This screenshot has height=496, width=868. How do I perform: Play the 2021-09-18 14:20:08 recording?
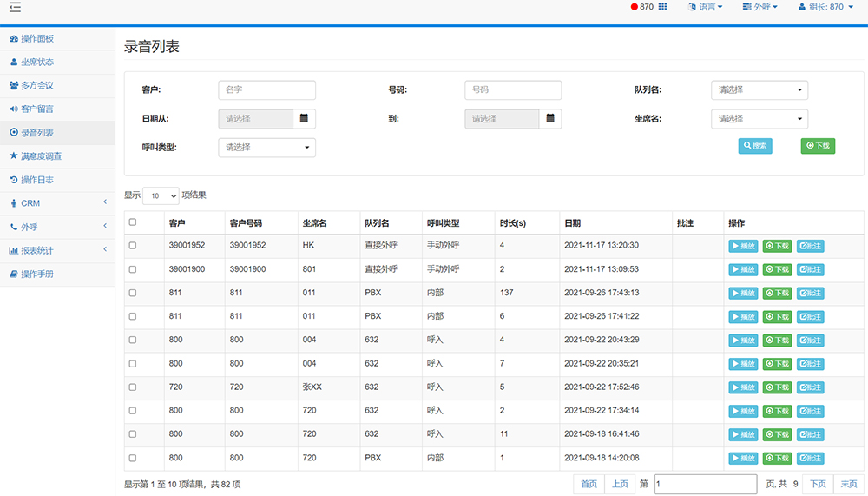(x=743, y=459)
